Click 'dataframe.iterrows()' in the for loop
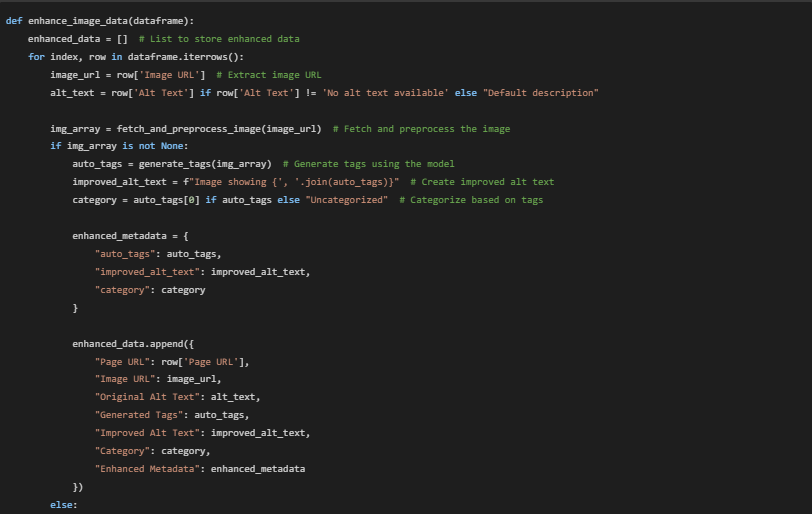 point(183,57)
